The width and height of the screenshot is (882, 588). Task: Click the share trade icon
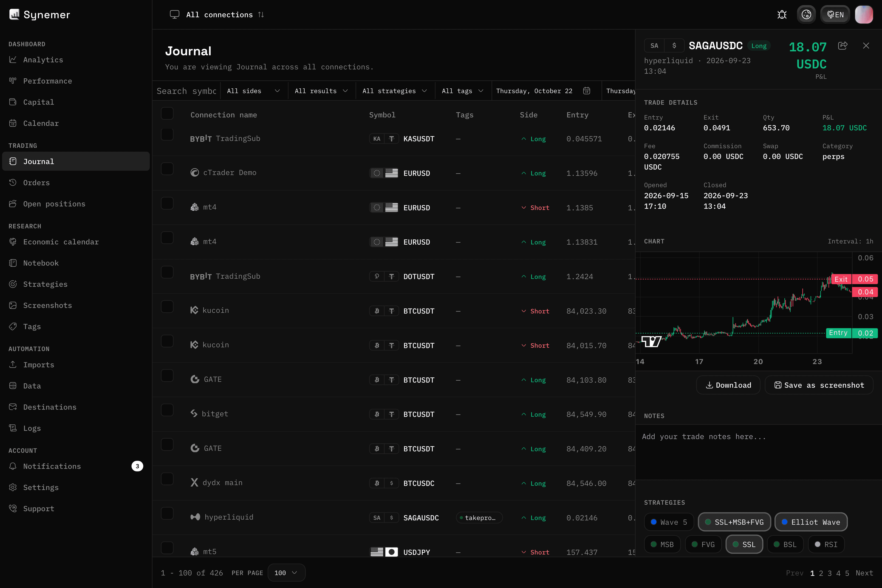843,46
